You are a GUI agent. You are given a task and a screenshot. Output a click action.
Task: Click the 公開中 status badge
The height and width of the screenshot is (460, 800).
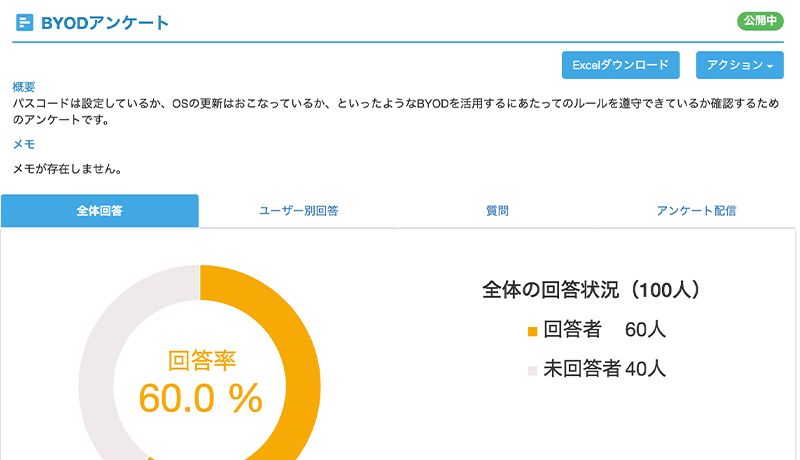tap(760, 21)
